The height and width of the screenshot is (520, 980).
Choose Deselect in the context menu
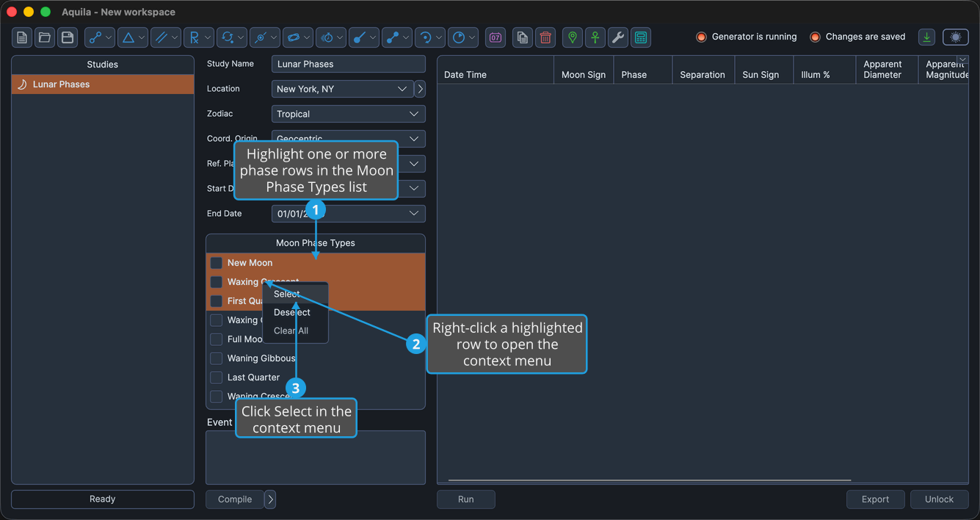point(295,312)
